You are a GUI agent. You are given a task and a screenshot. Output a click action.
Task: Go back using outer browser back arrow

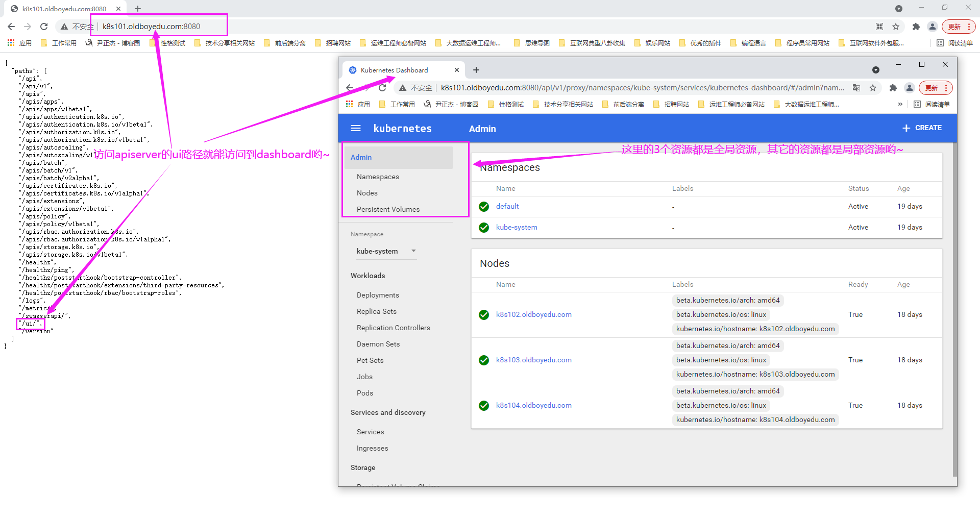coord(11,27)
